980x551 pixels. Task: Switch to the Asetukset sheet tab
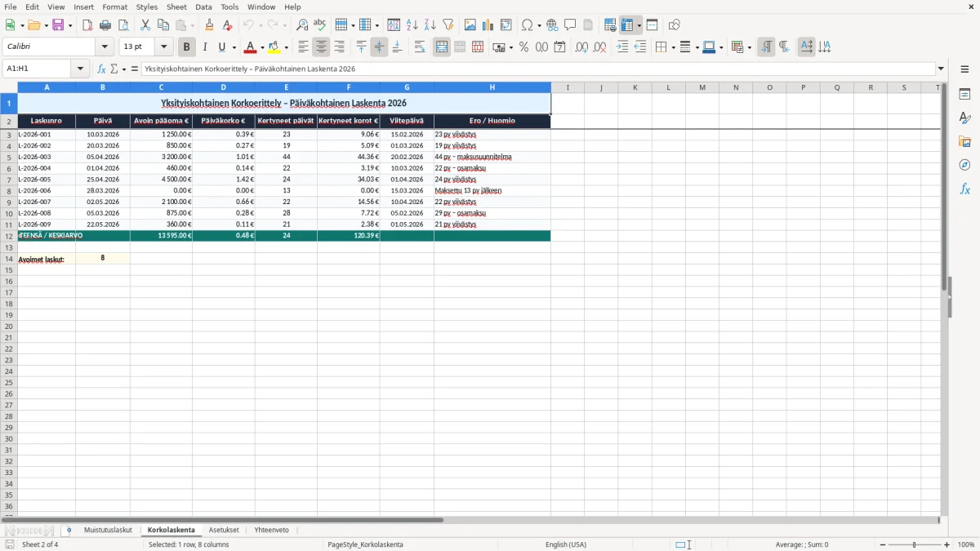click(224, 531)
